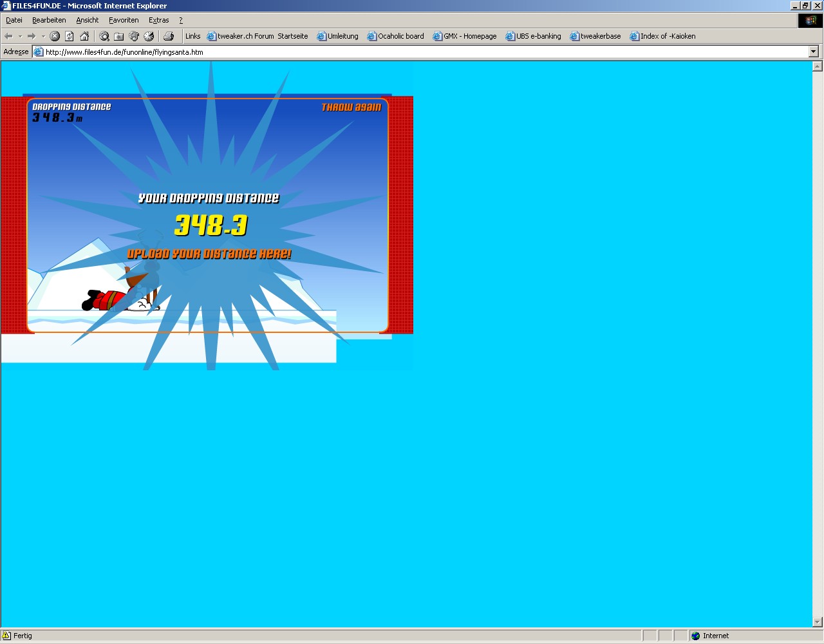Click the address bar URL field
Viewport: 824px width, 644px height.
click(x=386, y=52)
